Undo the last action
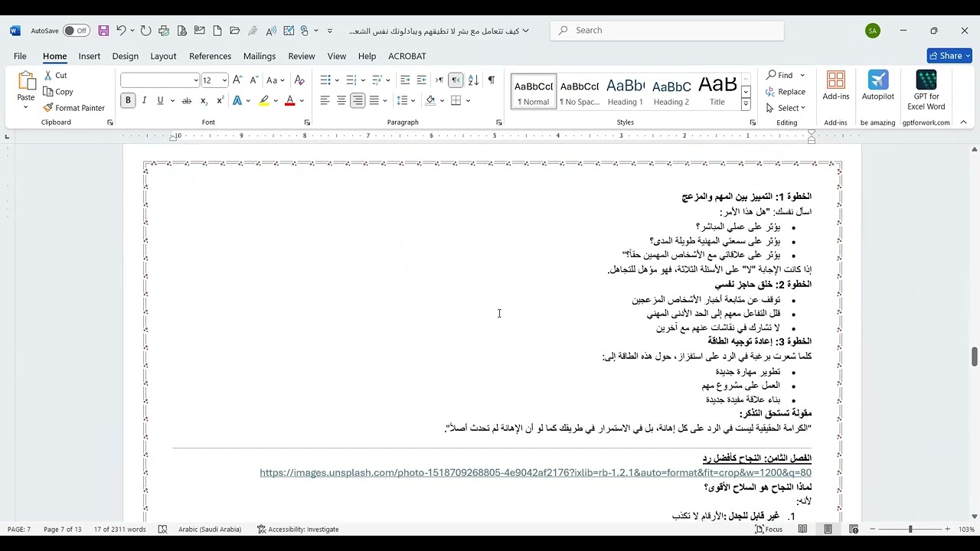This screenshot has height=551, width=980. (121, 31)
